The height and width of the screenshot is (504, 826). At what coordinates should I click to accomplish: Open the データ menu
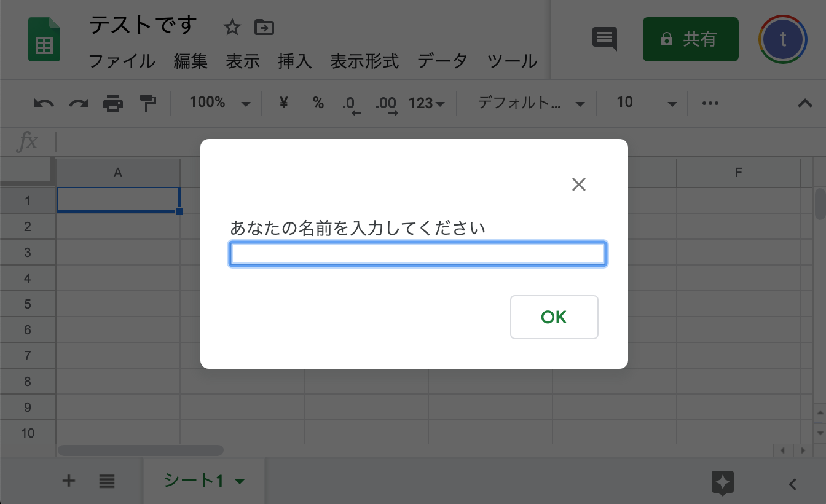coord(442,61)
